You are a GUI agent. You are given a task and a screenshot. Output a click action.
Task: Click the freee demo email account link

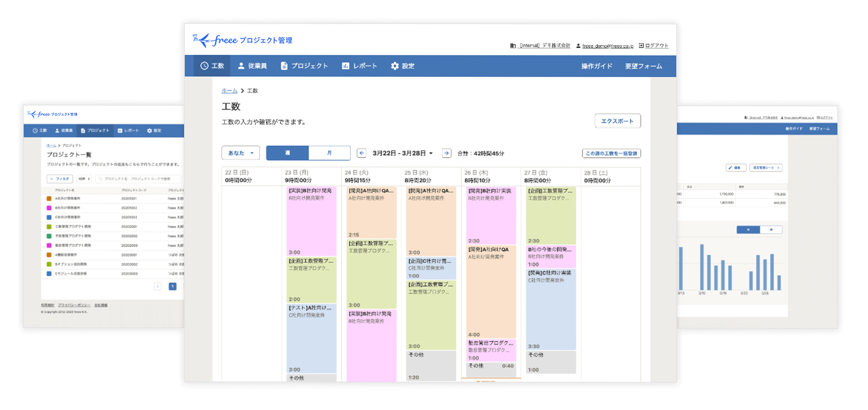(605, 46)
